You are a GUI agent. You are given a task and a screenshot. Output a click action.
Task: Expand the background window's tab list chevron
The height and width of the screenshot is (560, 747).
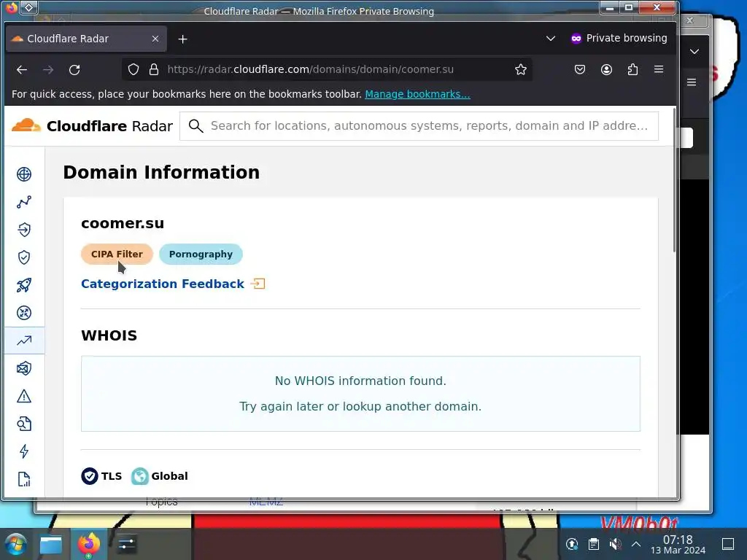pyautogui.click(x=694, y=52)
